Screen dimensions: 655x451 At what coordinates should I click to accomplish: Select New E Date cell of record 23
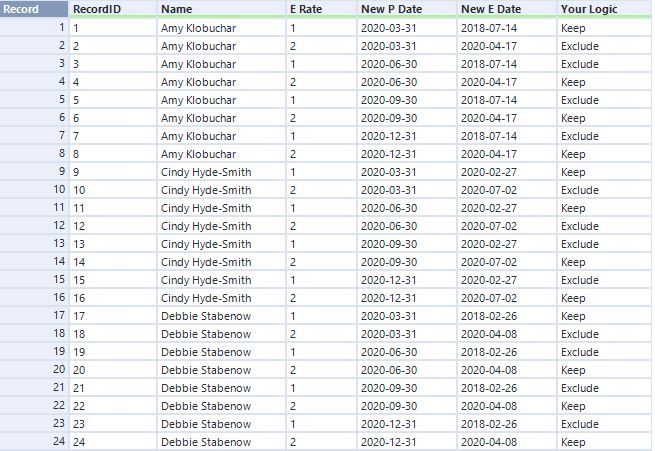tap(507, 423)
